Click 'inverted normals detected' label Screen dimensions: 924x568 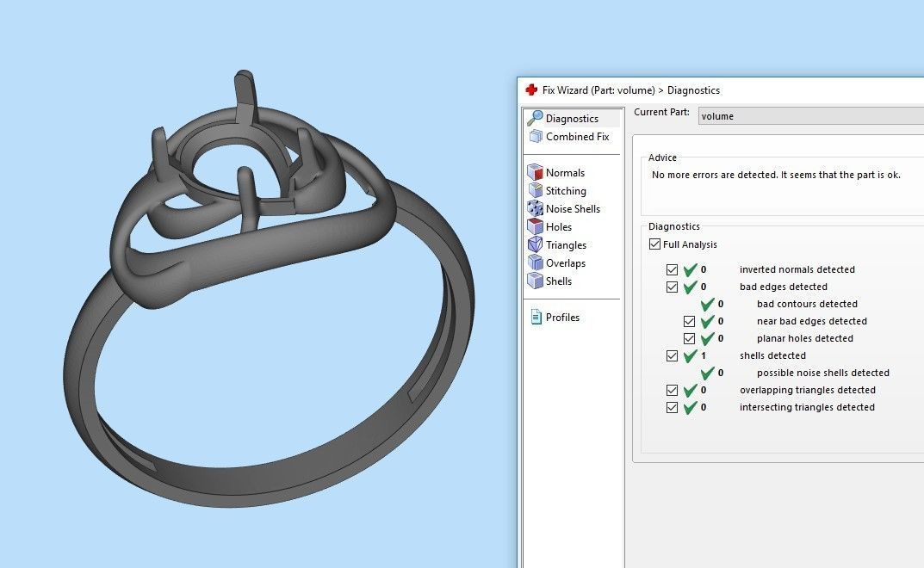(x=797, y=269)
